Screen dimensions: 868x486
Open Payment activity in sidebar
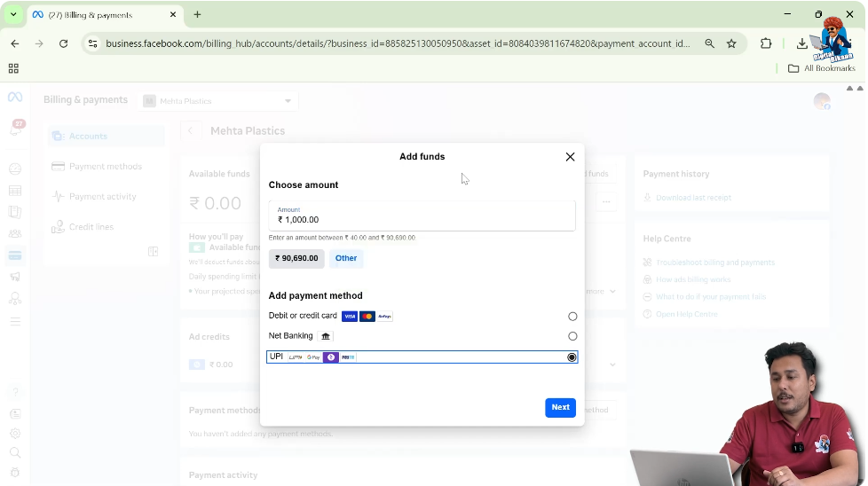[107, 196]
